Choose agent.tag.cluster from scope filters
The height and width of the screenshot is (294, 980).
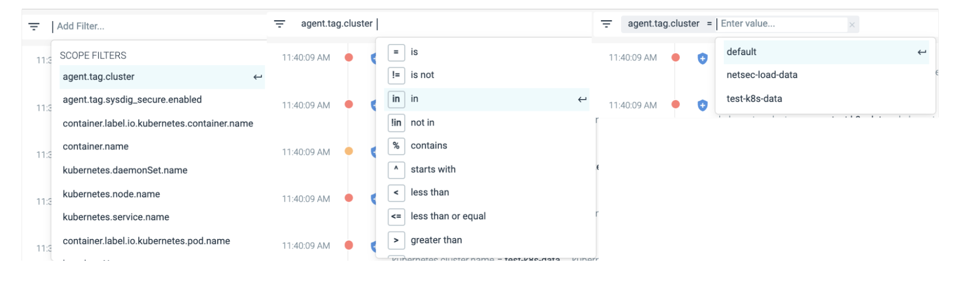(x=99, y=77)
